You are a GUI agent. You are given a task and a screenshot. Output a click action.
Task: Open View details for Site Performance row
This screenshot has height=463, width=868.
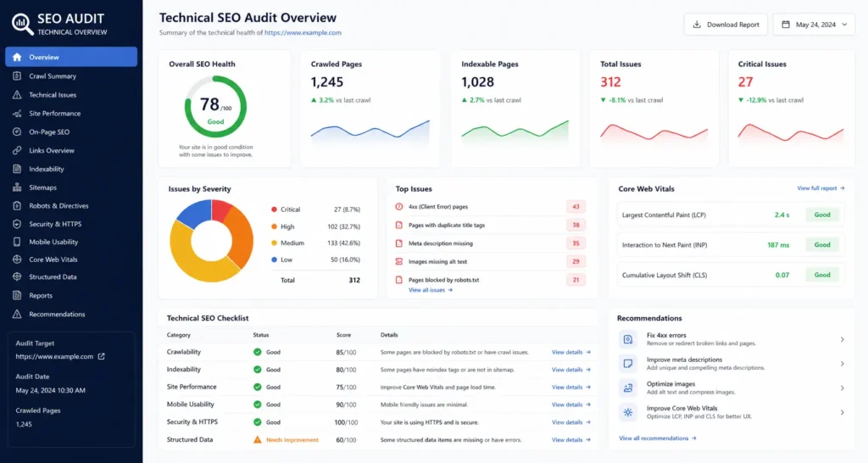coord(570,388)
